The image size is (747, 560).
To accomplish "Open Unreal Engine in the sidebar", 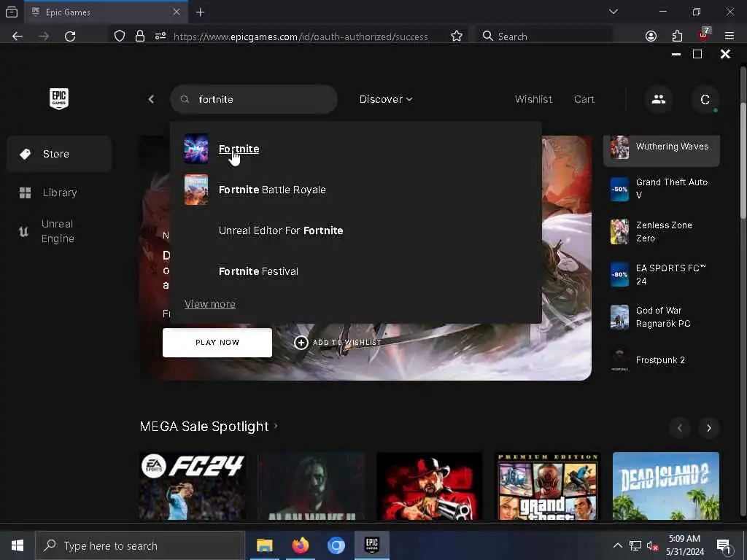I will click(59, 231).
